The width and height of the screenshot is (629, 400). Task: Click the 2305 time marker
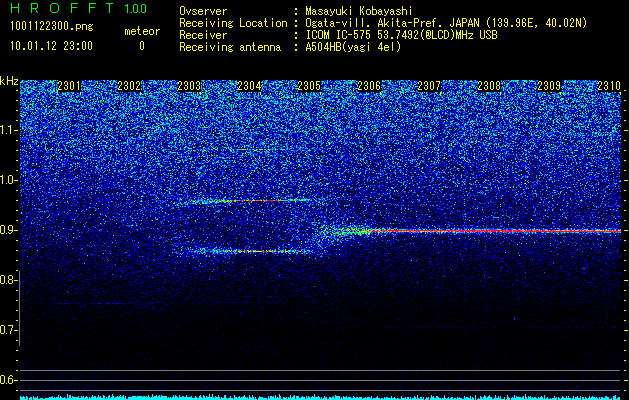coord(309,86)
